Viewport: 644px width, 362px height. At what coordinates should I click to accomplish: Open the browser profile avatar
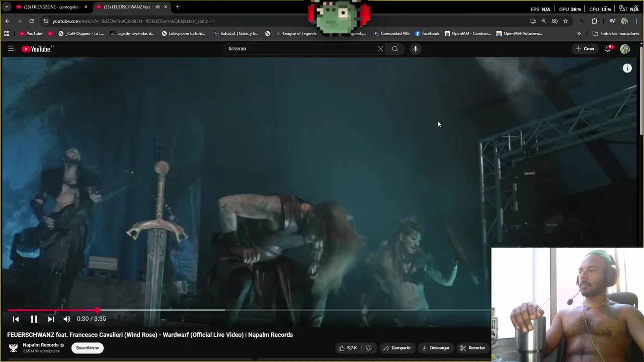click(624, 21)
